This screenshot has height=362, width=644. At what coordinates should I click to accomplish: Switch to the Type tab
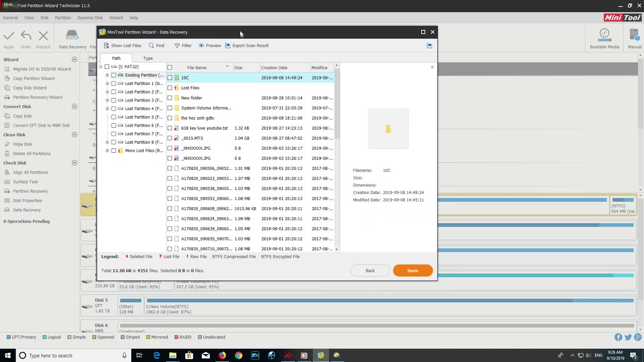(148, 58)
